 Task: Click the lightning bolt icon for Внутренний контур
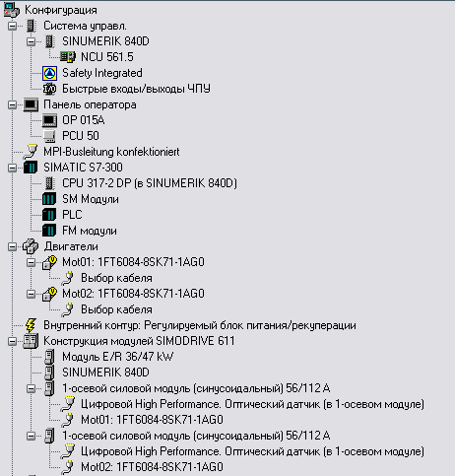coord(31,325)
